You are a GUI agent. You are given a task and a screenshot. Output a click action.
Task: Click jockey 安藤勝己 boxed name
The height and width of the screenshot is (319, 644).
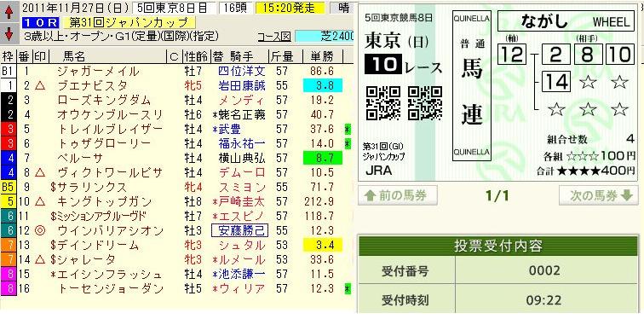(x=240, y=230)
